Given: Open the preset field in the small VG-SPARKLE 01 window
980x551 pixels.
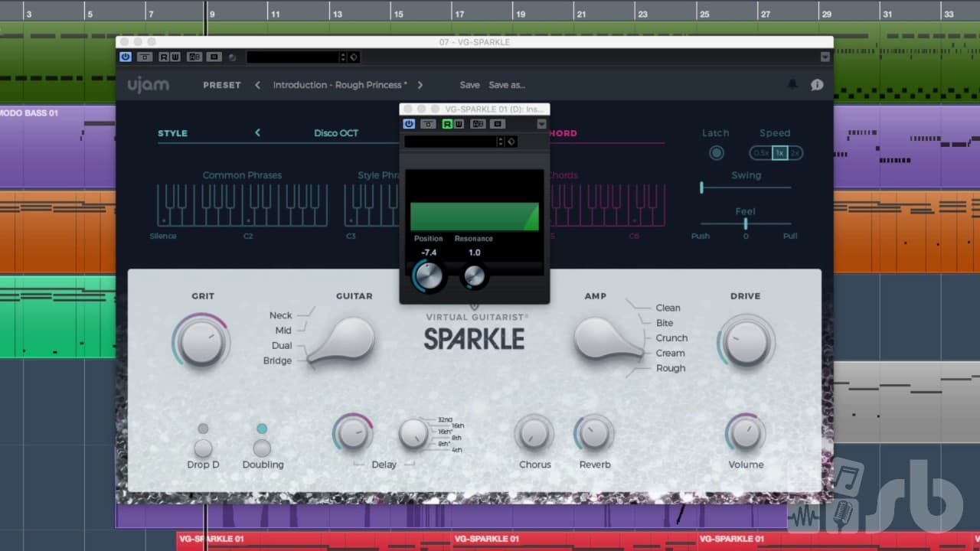Looking at the screenshot, I should tap(450, 142).
